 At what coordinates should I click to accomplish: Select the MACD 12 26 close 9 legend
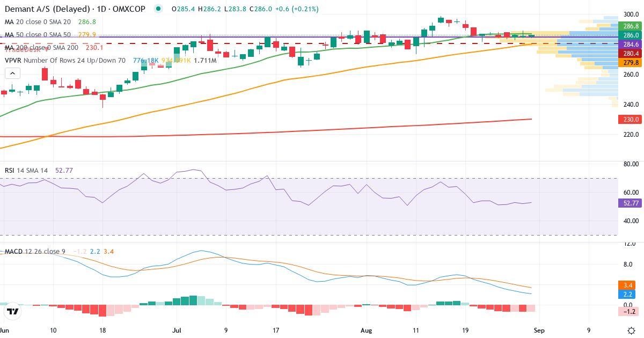coord(36,251)
